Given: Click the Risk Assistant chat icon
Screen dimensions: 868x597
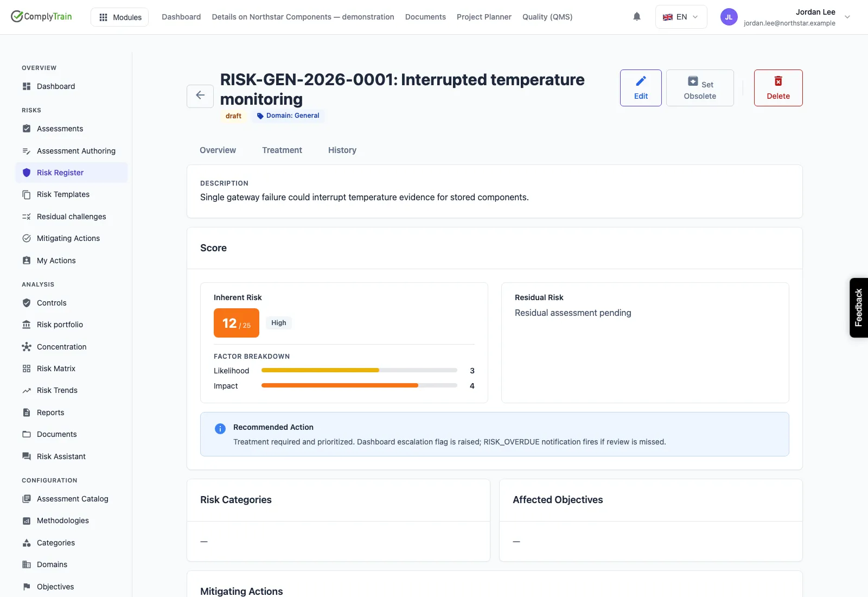Looking at the screenshot, I should click(27, 456).
